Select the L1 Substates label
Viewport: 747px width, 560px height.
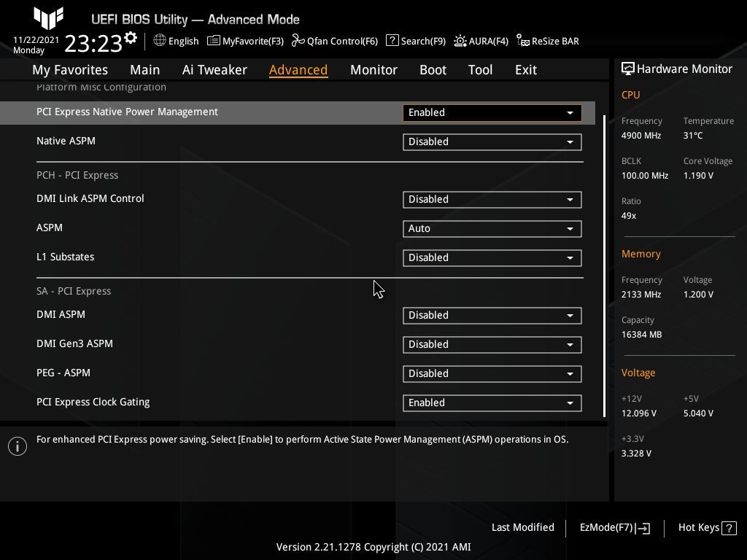pyautogui.click(x=65, y=257)
